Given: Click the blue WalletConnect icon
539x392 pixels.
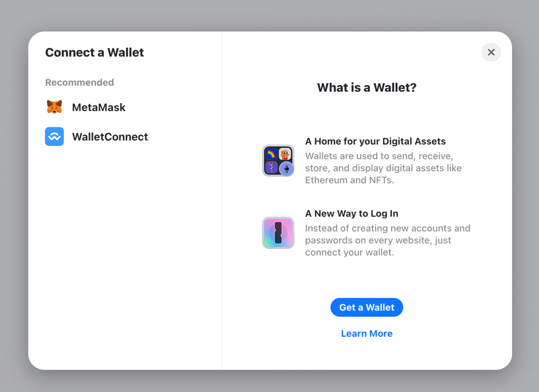Looking at the screenshot, I should click(x=55, y=137).
